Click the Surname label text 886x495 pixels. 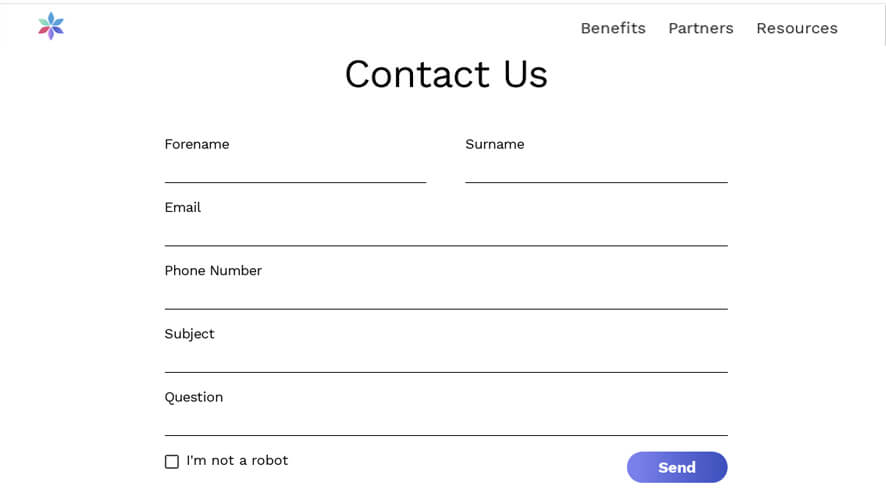point(494,144)
